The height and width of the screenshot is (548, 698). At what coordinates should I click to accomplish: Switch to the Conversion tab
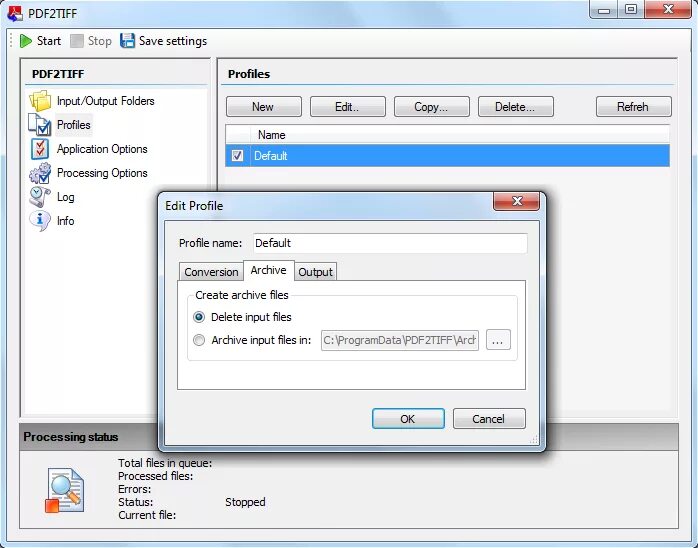pyautogui.click(x=211, y=272)
